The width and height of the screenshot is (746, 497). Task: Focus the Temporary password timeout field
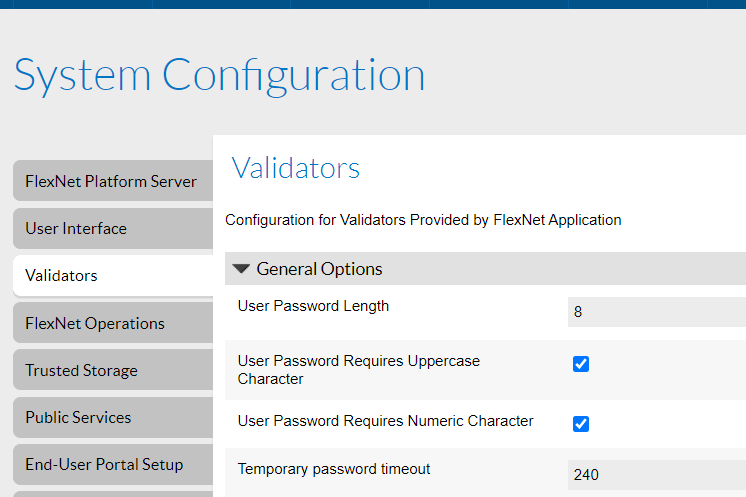(x=657, y=475)
